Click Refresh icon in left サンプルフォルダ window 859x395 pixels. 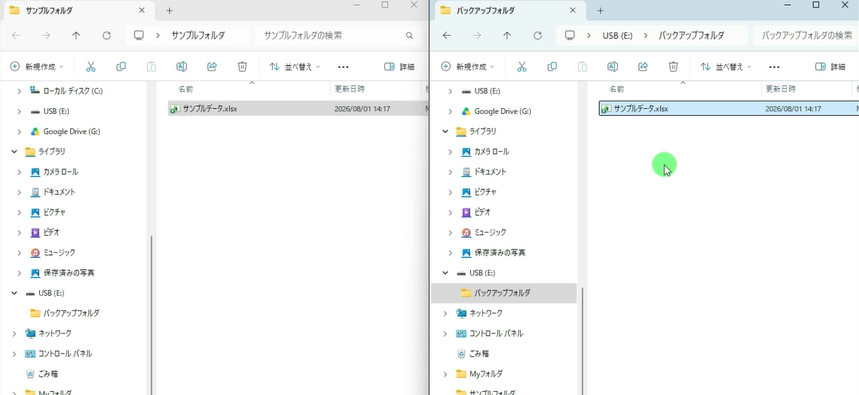pos(106,36)
